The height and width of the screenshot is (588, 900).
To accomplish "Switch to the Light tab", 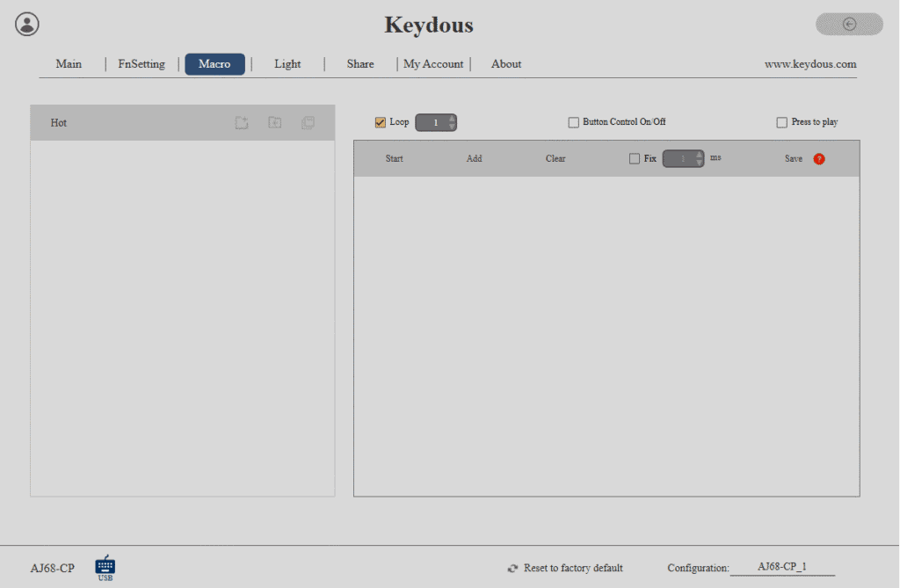I will coord(287,64).
